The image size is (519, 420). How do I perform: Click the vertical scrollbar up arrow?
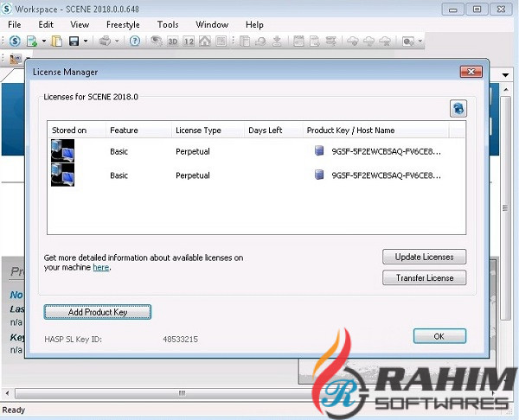(x=506, y=90)
